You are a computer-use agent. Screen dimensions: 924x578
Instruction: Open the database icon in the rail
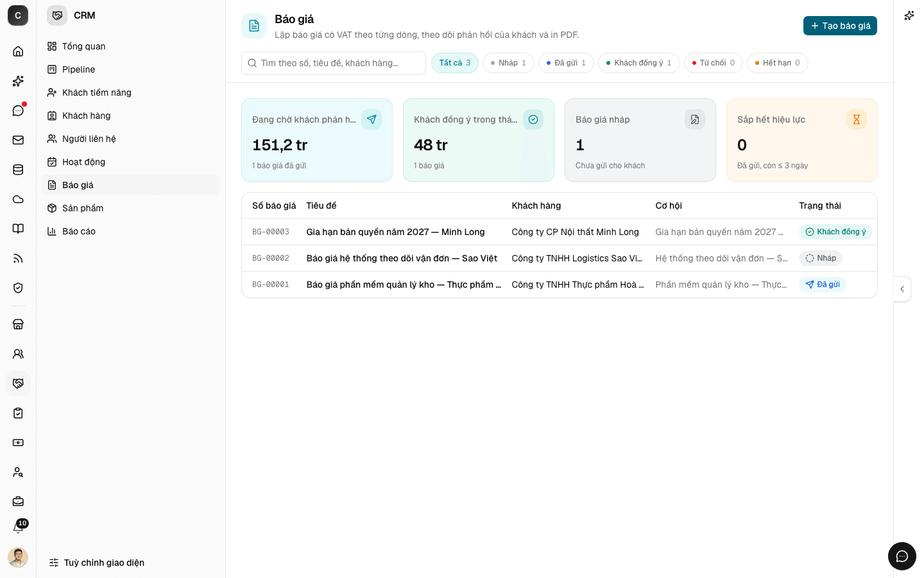coord(18,170)
